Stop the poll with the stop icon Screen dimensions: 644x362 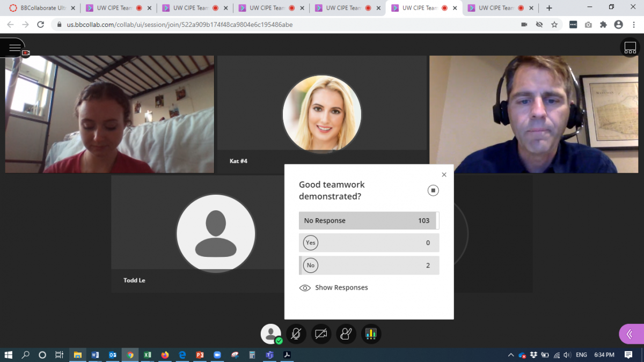pos(433,190)
